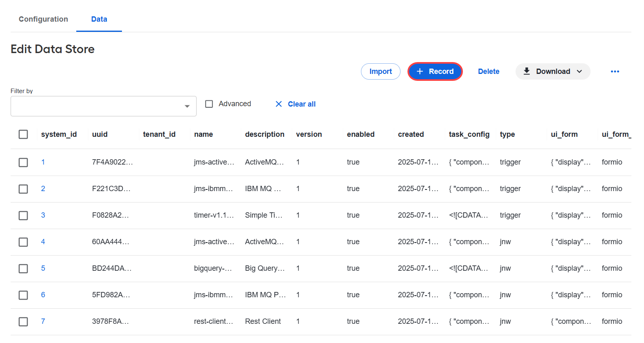Click the uuid cell 5FD982A…
The image size is (644, 343).
coord(111,295)
